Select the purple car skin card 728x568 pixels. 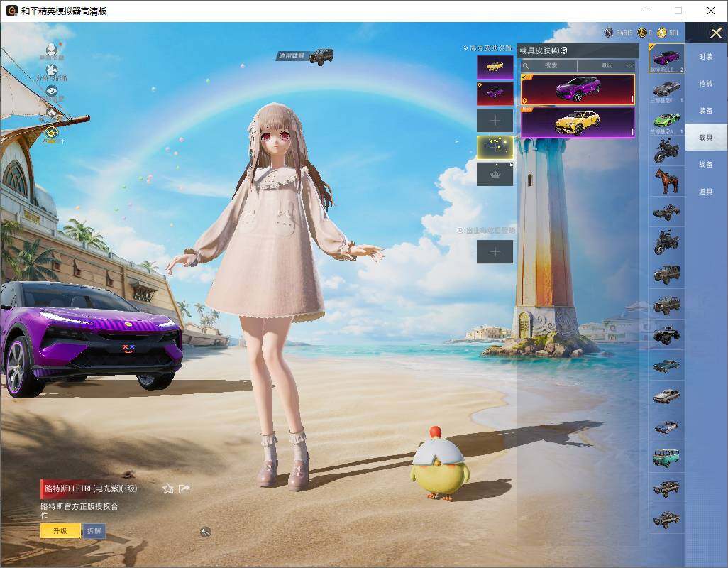[x=578, y=89]
